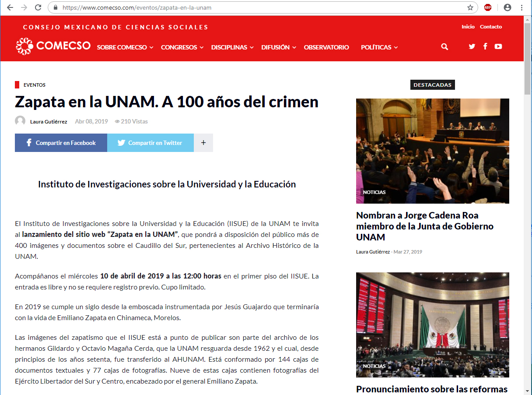Screen dimensions: 532x395
Task: Share the article with Compartir en Facebook
Action: (x=61, y=143)
